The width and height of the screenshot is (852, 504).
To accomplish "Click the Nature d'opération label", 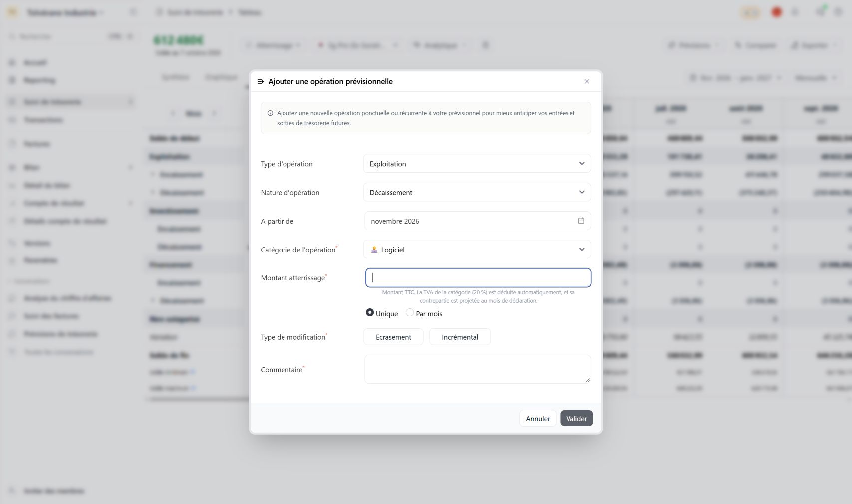I will point(290,192).
